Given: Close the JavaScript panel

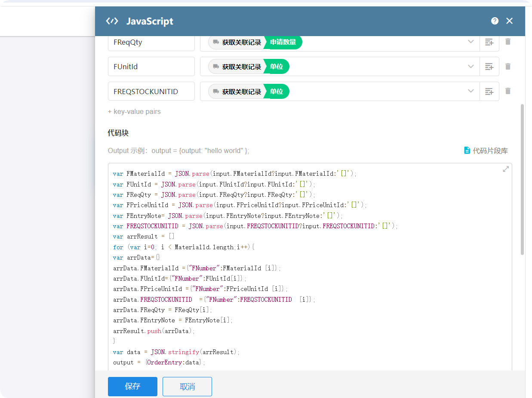Looking at the screenshot, I should (509, 21).
